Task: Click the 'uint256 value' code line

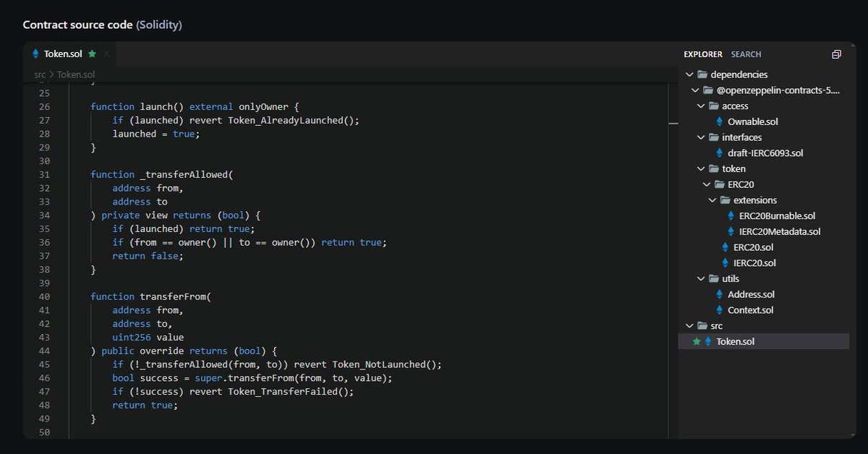Action: coord(148,337)
